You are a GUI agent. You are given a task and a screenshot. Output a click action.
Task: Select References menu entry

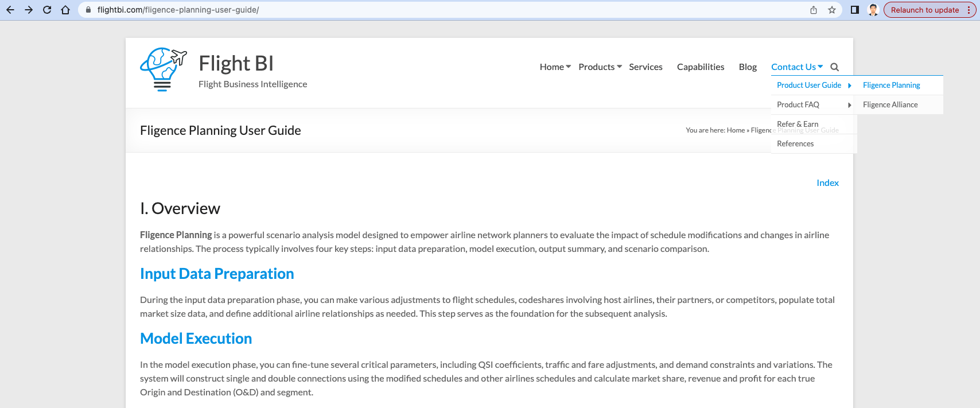[795, 143]
